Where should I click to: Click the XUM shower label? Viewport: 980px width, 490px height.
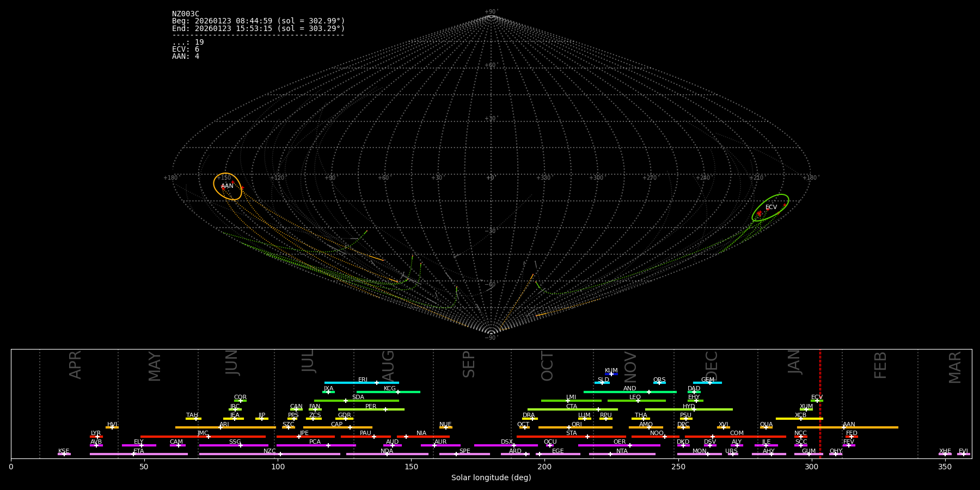pos(806,407)
